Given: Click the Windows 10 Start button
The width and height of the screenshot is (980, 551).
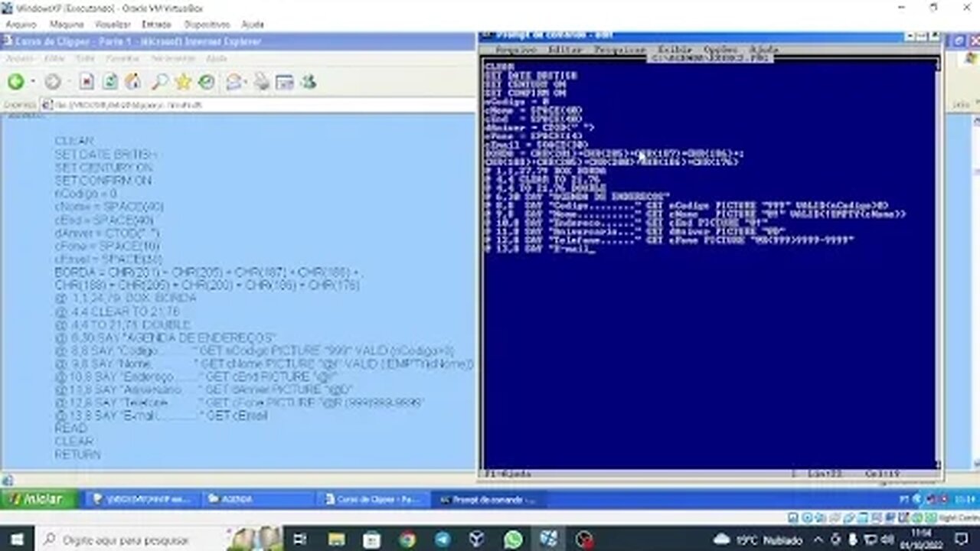Looking at the screenshot, I should coord(17,540).
